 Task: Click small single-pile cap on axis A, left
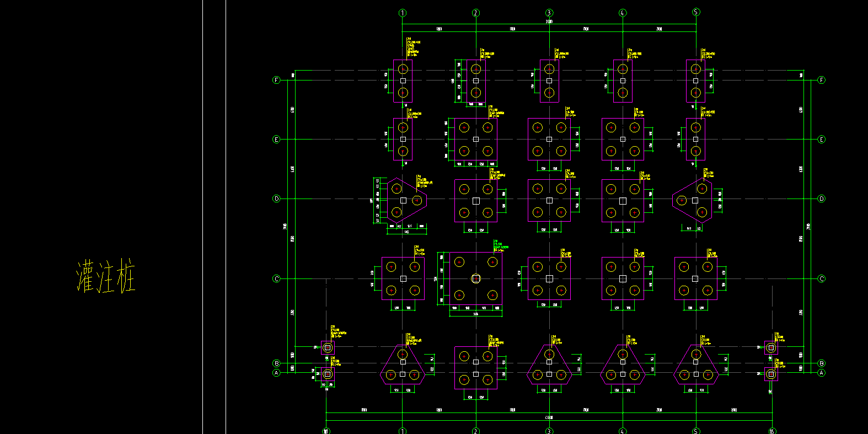328,374
